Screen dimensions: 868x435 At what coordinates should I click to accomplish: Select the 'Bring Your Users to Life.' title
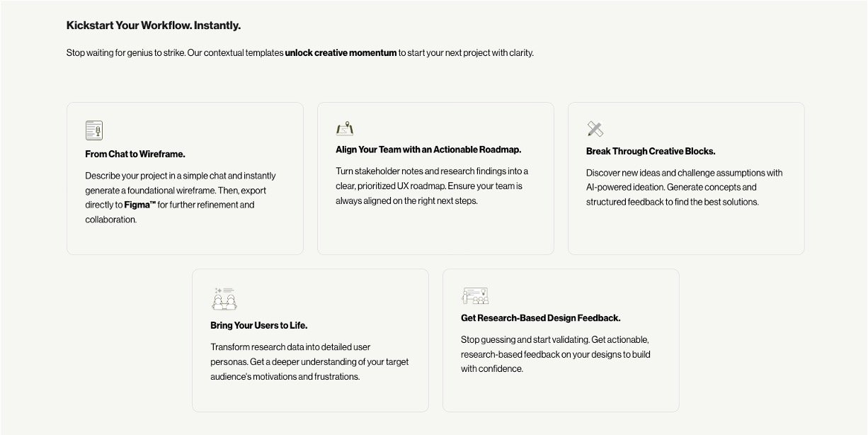(x=258, y=325)
